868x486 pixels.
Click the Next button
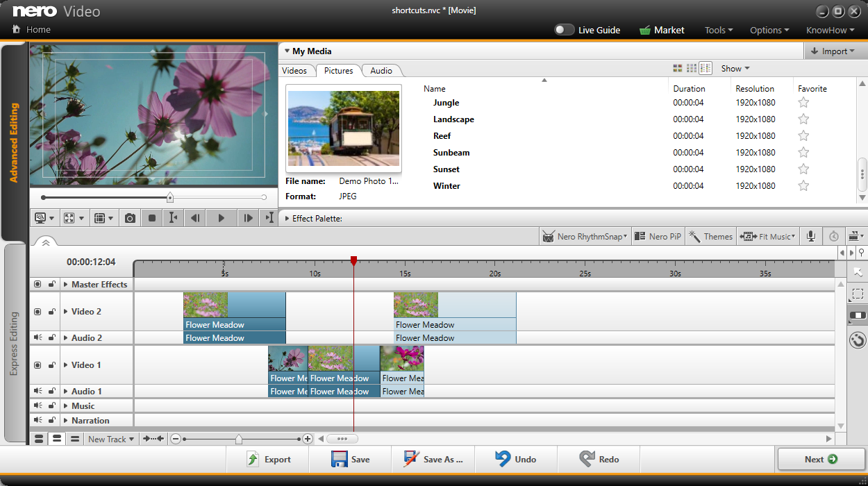820,459
